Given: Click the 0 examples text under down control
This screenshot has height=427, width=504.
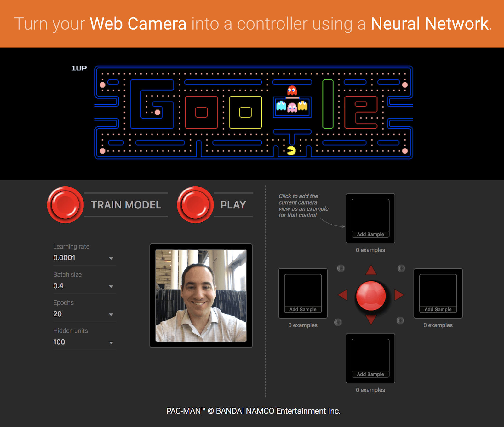Looking at the screenshot, I should [370, 390].
